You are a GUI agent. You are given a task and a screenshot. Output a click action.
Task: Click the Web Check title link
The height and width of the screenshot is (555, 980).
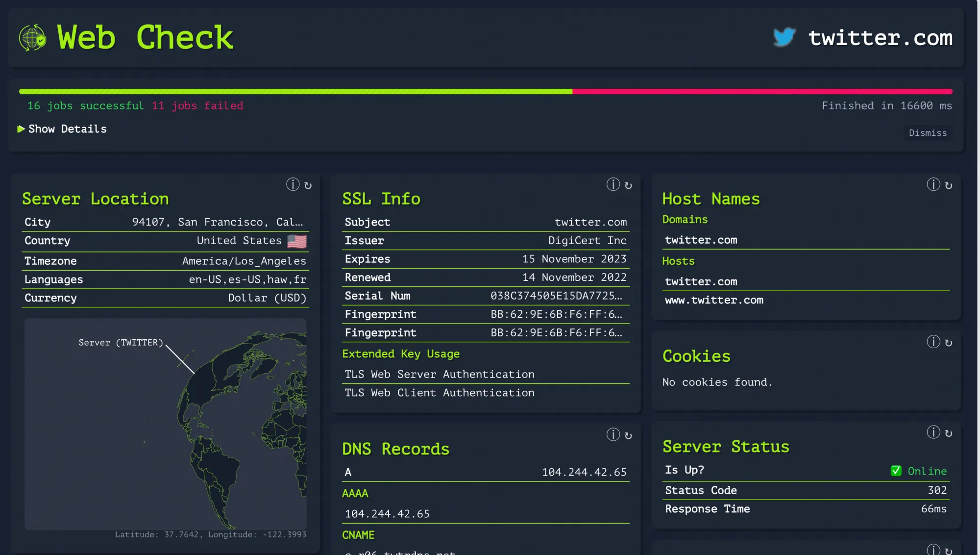[145, 38]
